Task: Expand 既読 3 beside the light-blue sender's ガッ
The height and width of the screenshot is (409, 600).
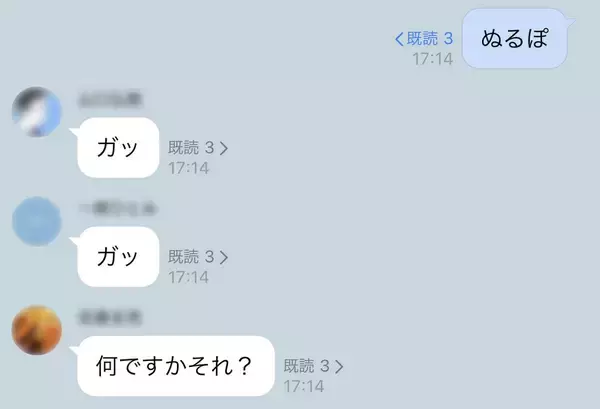Action: coord(198,257)
